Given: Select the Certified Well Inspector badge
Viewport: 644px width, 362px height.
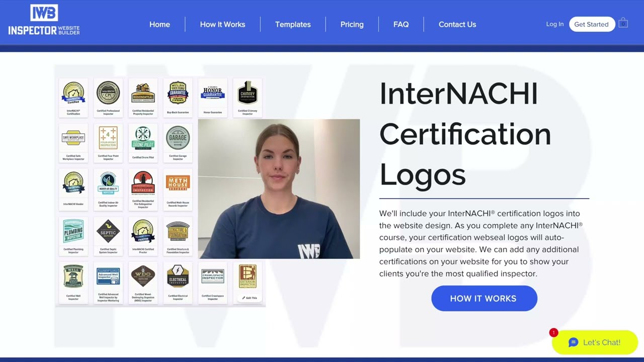Looking at the screenshot, I should 73,283.
